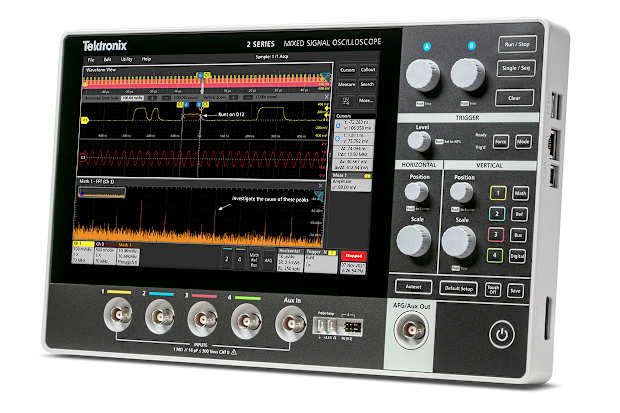Image resolution: width=620 pixels, height=413 pixels.
Task: Add channel 2 via on-screen button
Action: click(227, 257)
